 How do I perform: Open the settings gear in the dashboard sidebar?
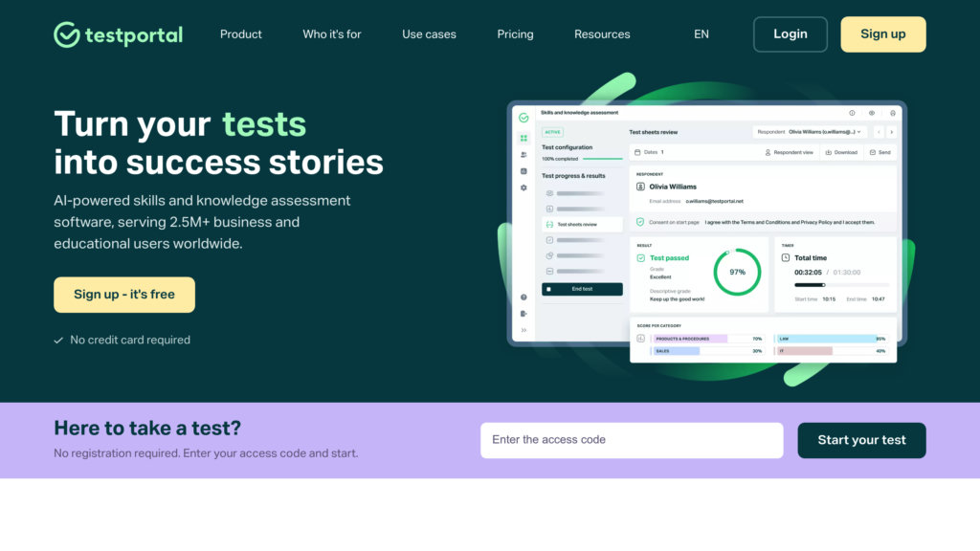point(523,187)
